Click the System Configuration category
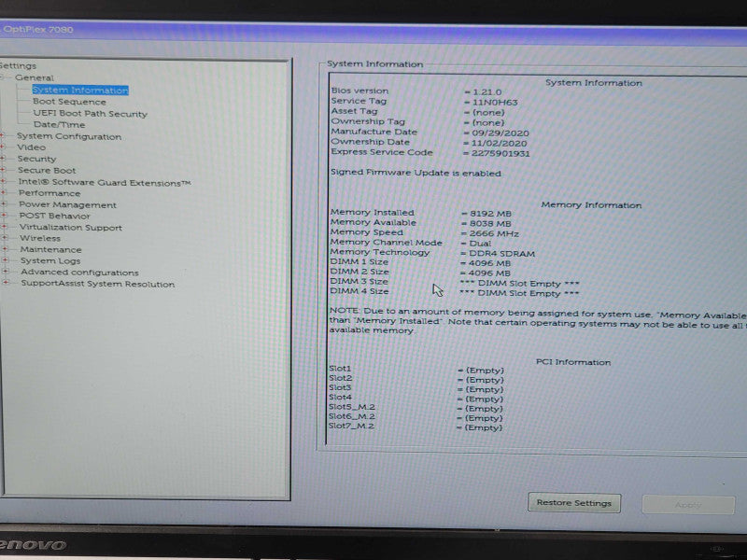Viewport: 747px width, 560px height. (x=69, y=136)
